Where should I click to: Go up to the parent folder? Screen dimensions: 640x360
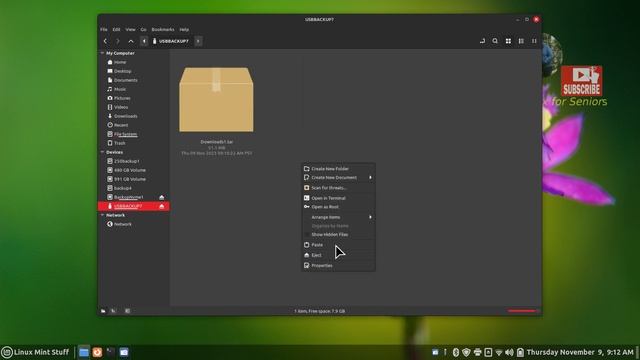click(131, 41)
